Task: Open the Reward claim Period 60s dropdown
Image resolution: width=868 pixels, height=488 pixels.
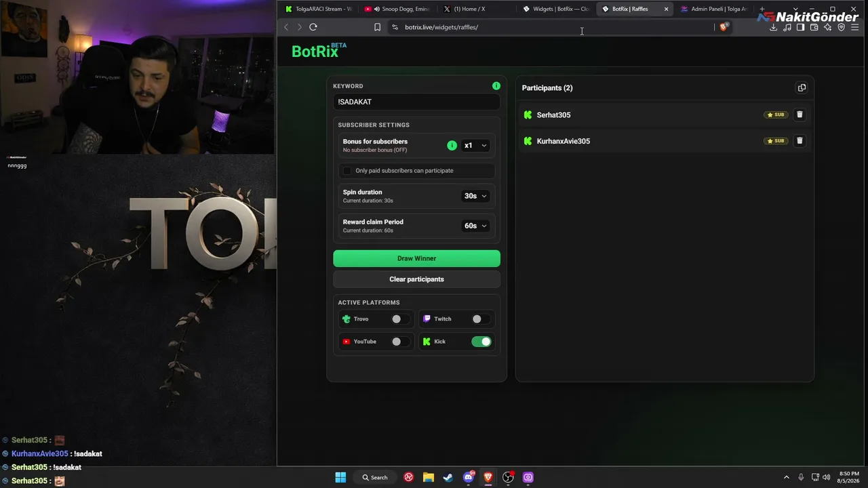Action: (x=475, y=226)
